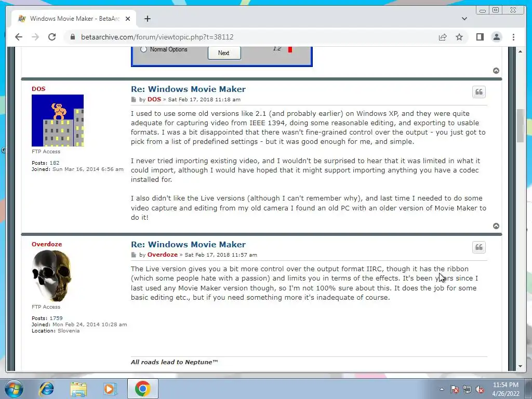
Task: Jump to top above DOS post
Action: [x=496, y=71]
